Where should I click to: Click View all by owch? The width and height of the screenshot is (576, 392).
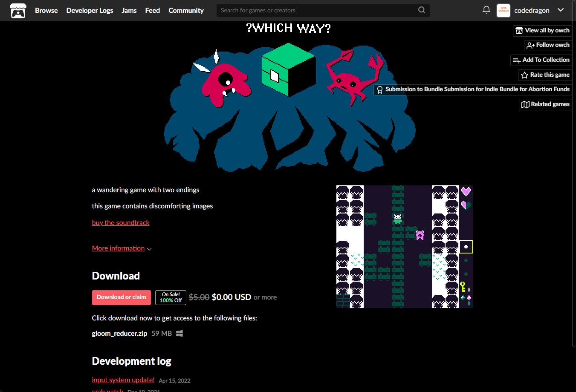542,31
